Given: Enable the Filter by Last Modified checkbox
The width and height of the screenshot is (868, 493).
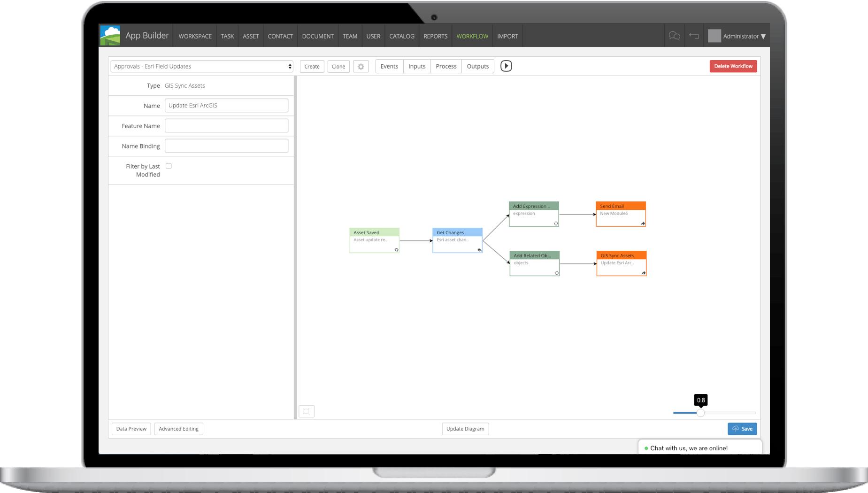Looking at the screenshot, I should [x=169, y=166].
